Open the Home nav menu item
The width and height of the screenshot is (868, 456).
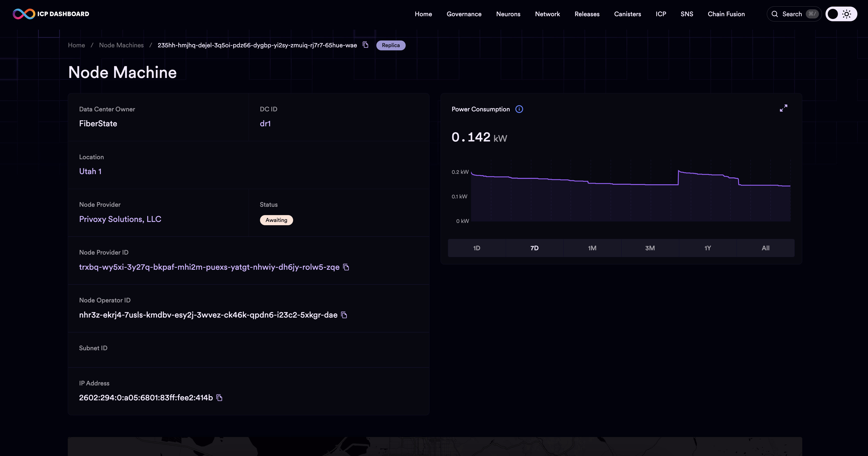click(423, 14)
